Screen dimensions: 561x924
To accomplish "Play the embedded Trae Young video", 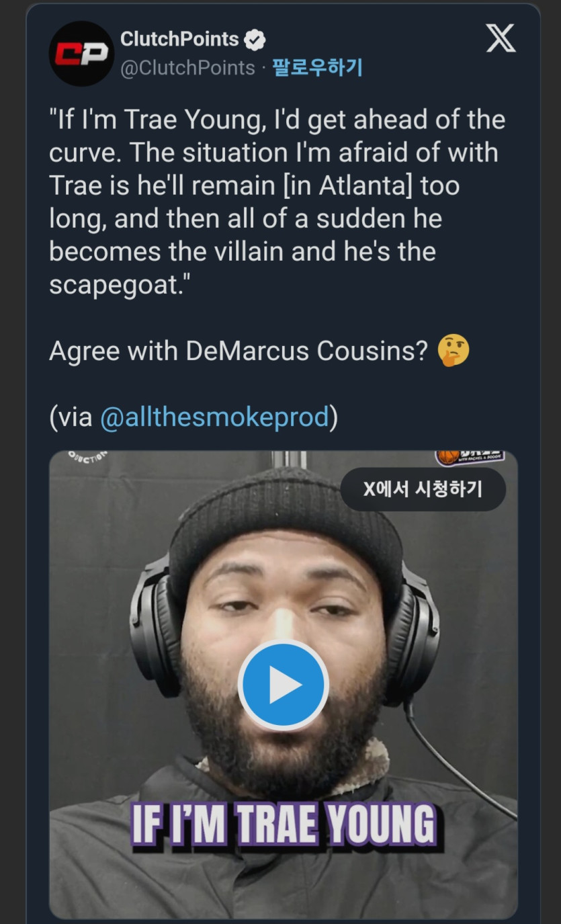I will point(283,685).
